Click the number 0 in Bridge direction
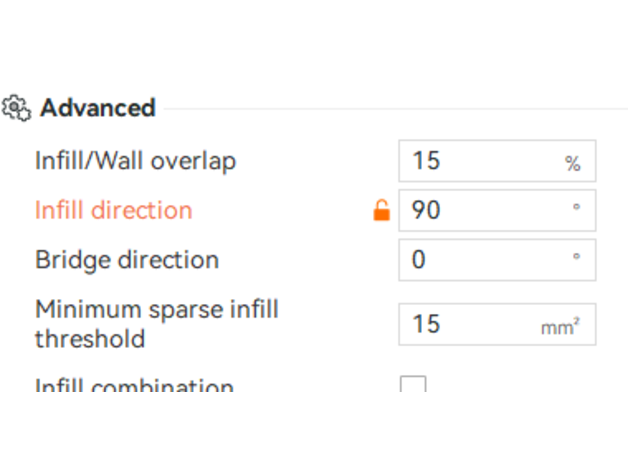Screen dimensions: 628x472 click(419, 260)
